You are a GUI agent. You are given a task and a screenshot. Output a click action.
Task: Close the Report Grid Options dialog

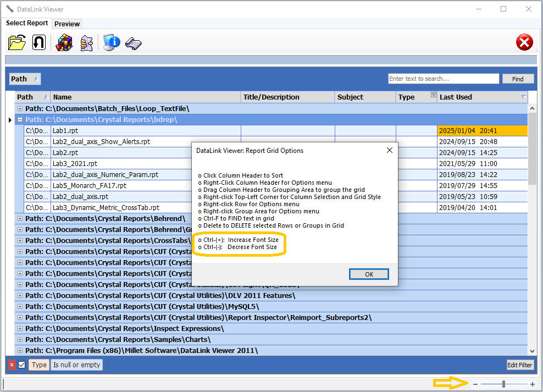pyautogui.click(x=390, y=150)
